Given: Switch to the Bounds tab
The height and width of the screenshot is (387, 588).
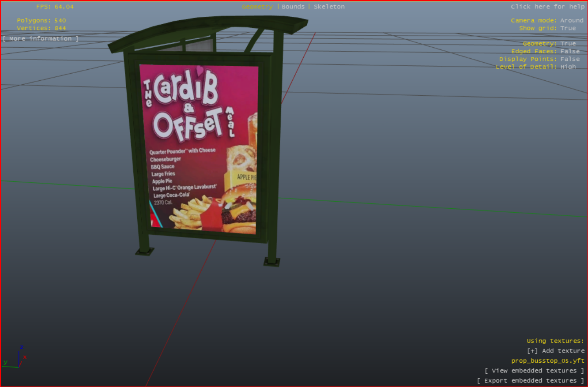Looking at the screenshot, I should 293,7.
